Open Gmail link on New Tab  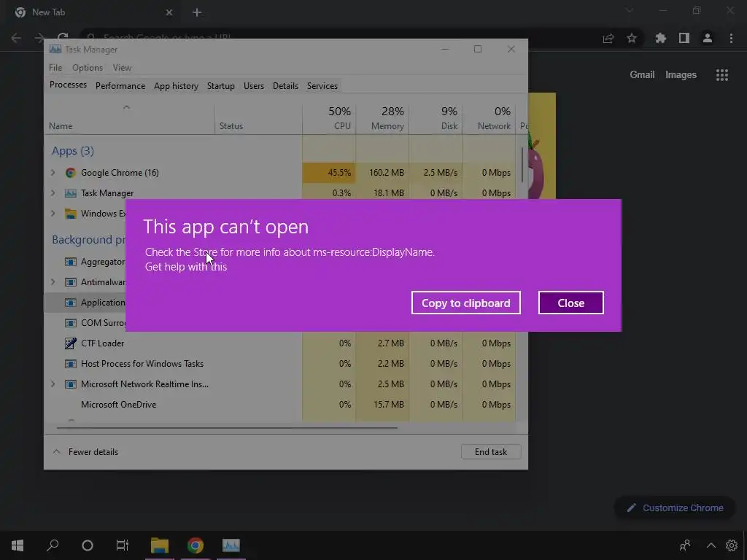point(642,75)
